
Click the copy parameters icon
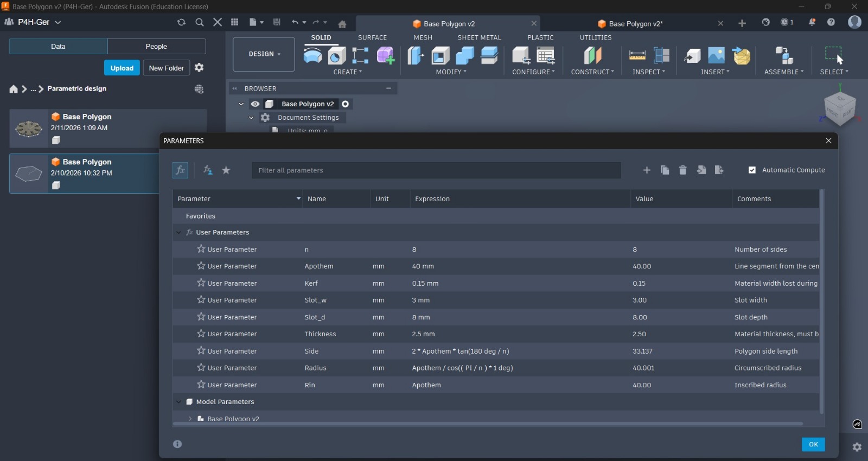[665, 170]
